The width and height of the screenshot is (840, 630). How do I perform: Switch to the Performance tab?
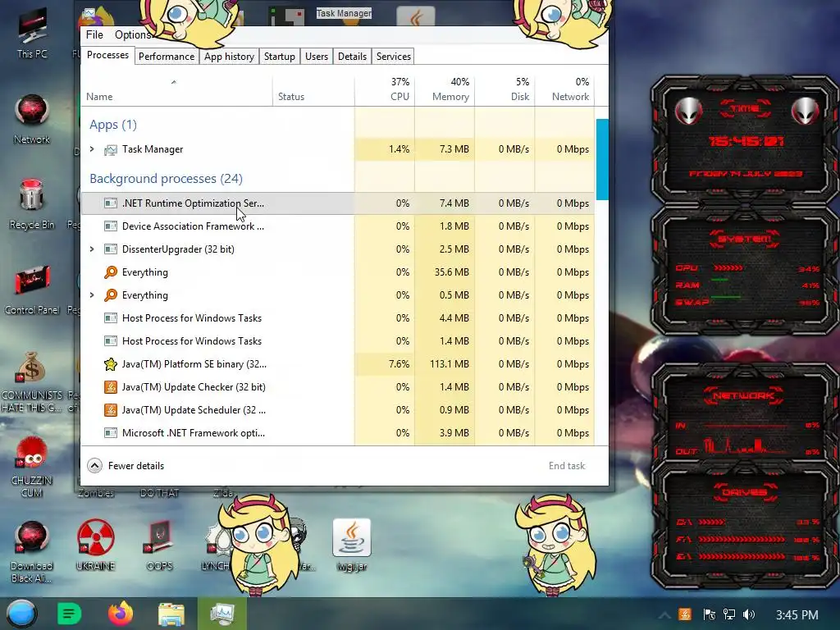click(x=166, y=57)
